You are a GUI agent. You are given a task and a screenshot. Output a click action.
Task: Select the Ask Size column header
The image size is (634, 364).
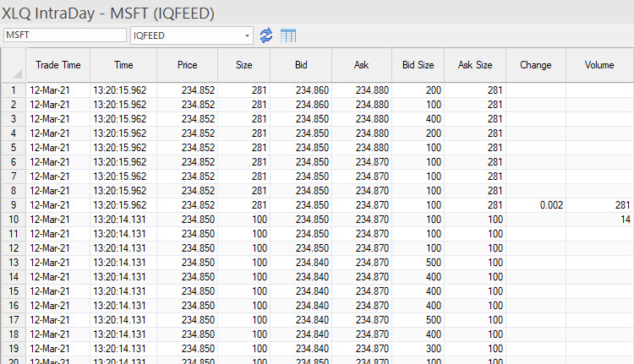click(x=475, y=65)
